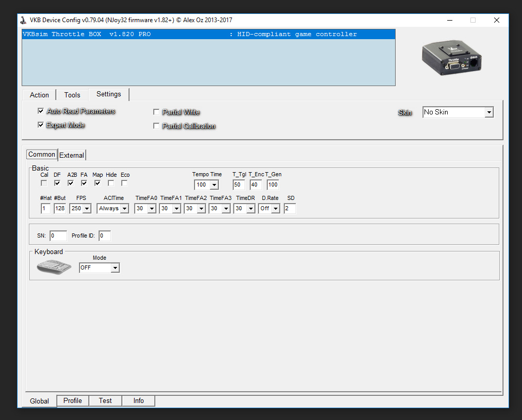
Task: Open the Test bottom tab
Action: pyautogui.click(x=105, y=401)
